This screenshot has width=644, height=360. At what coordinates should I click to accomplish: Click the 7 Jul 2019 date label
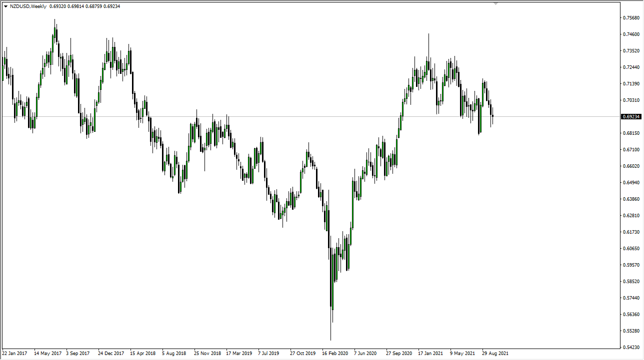(268, 353)
